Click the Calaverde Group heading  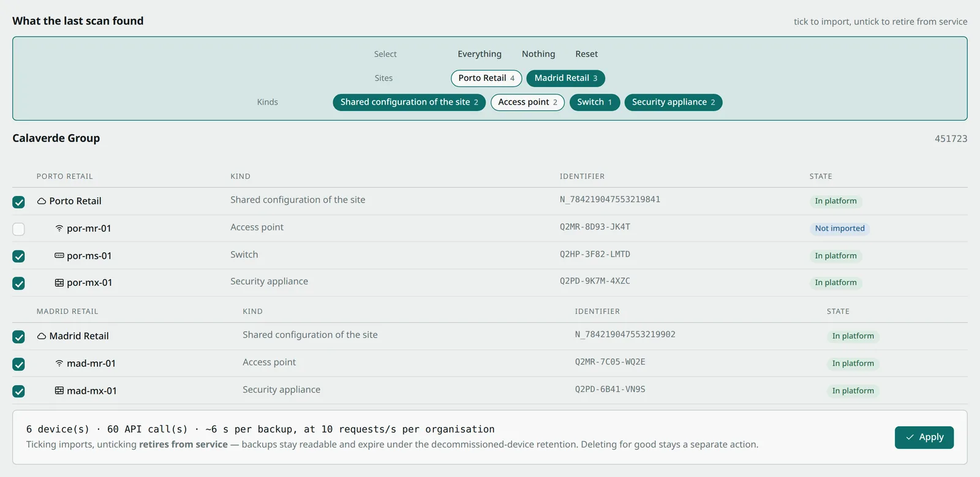tap(56, 138)
